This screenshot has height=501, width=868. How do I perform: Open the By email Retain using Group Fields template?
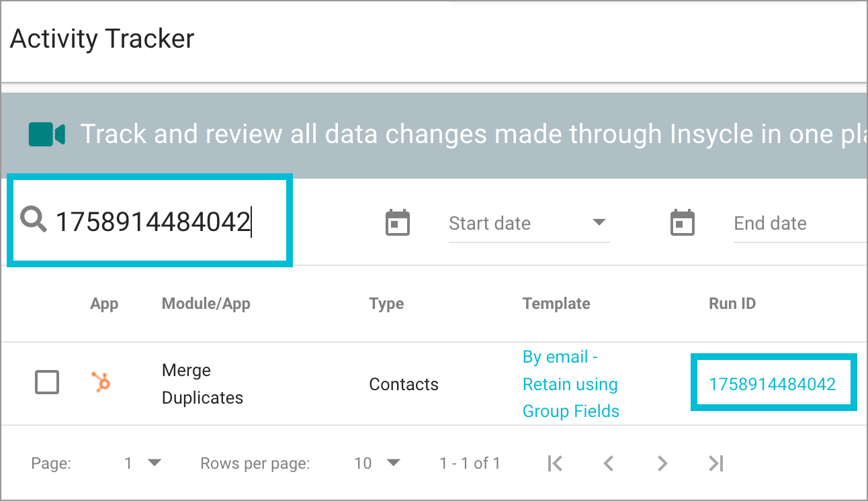[x=570, y=383]
